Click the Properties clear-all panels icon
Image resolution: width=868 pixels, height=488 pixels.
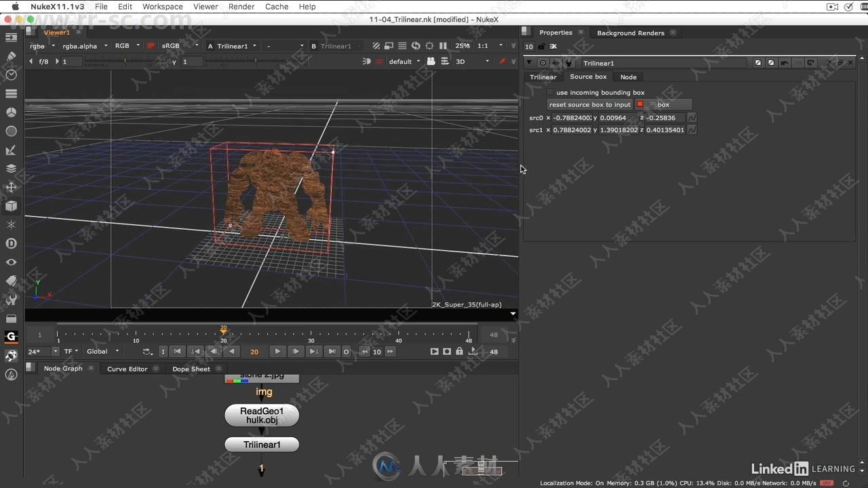(553, 46)
